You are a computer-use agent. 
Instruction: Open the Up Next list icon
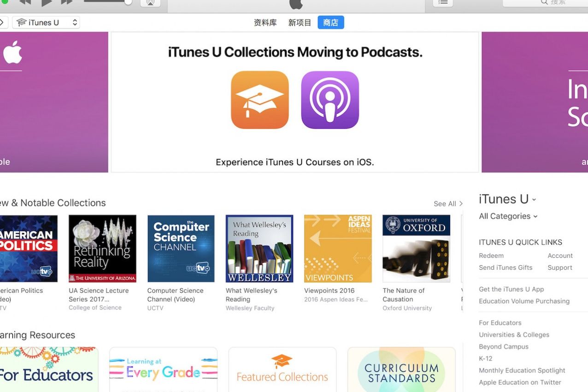click(442, 3)
